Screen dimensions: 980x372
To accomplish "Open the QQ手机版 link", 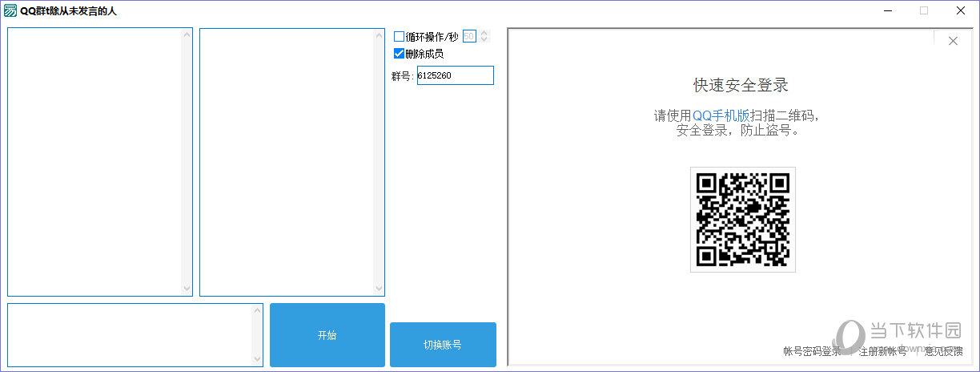I will 721,115.
